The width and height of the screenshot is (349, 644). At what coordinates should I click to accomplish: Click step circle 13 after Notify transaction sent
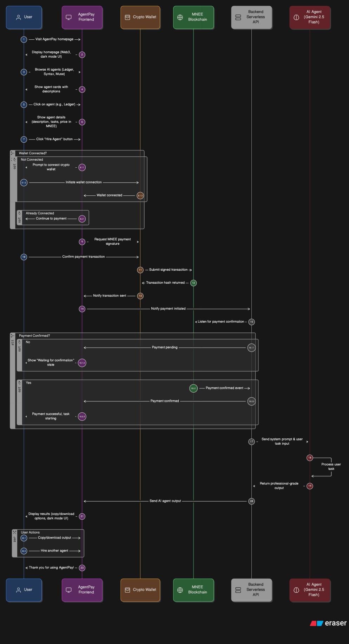(140, 296)
